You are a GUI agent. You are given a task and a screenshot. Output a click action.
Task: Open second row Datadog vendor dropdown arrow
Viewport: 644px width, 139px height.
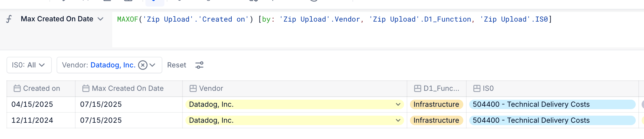[x=398, y=120]
